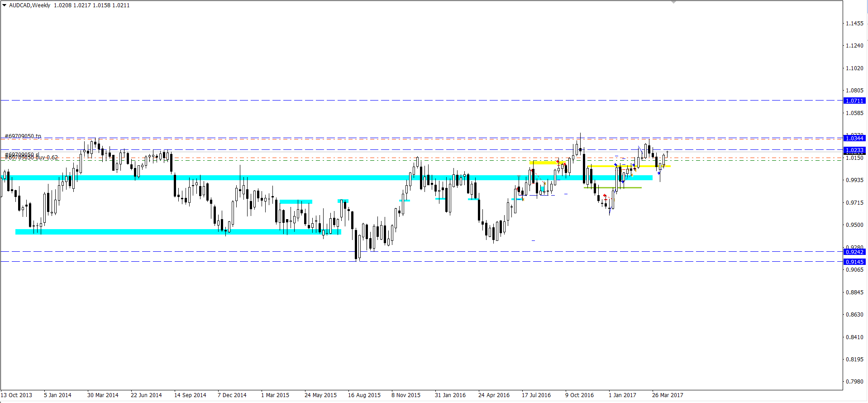
Task: Click the 9 Oct 2016 date label
Action: (579, 395)
